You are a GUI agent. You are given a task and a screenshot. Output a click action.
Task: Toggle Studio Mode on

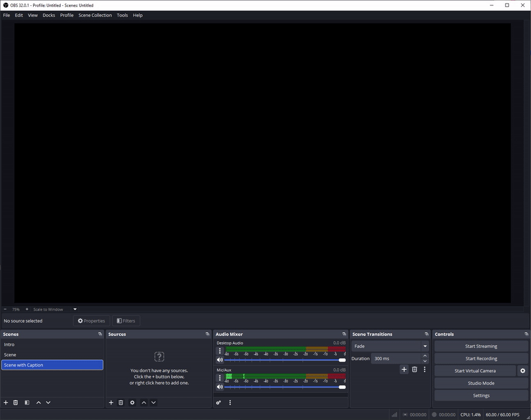(x=481, y=383)
